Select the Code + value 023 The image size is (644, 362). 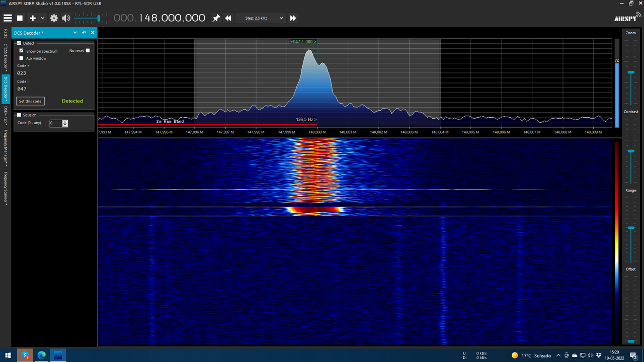(x=22, y=73)
